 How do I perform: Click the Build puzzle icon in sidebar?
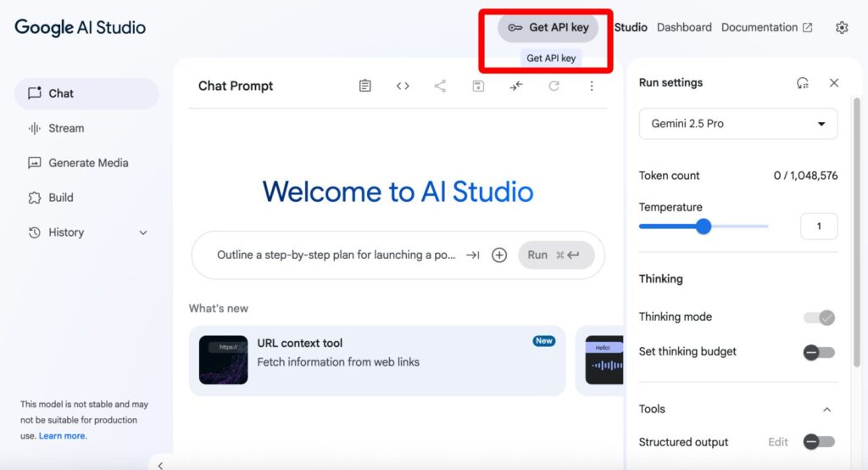[x=34, y=198]
